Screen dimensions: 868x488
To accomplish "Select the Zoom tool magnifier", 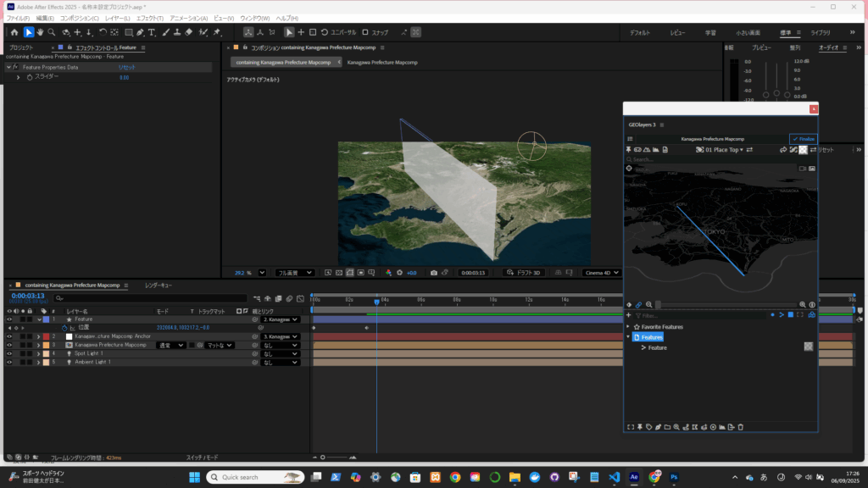I will tap(53, 32).
